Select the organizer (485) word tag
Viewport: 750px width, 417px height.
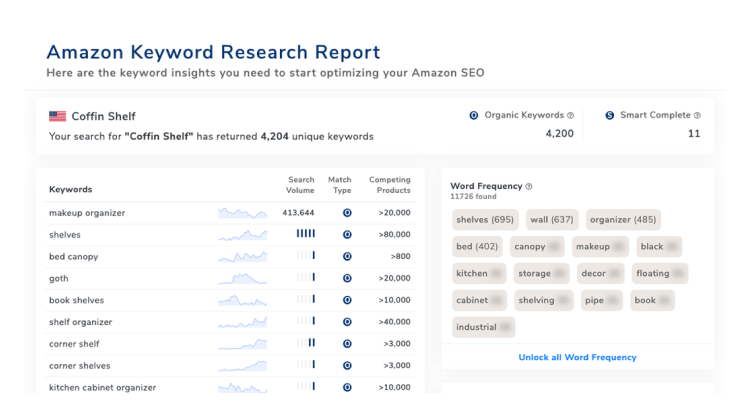point(623,219)
